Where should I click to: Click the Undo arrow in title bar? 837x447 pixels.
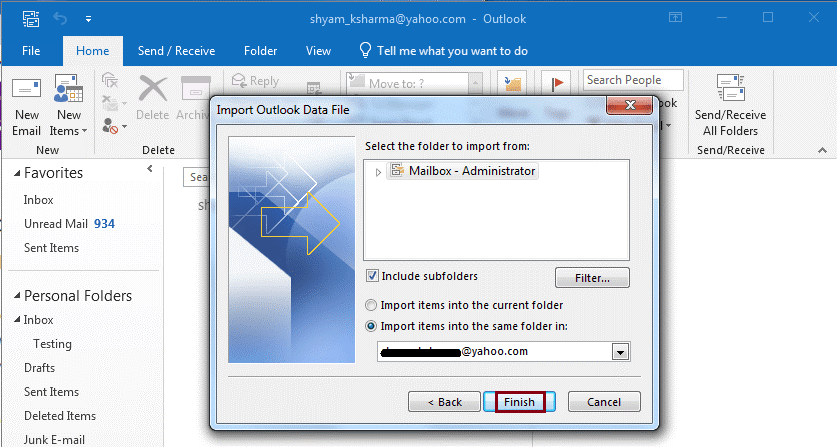pyautogui.click(x=60, y=19)
